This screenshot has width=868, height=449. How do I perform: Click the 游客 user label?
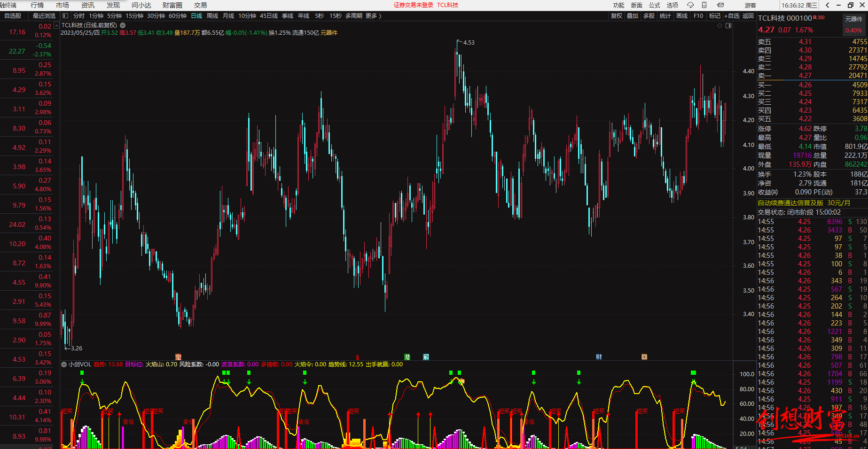(751, 6)
